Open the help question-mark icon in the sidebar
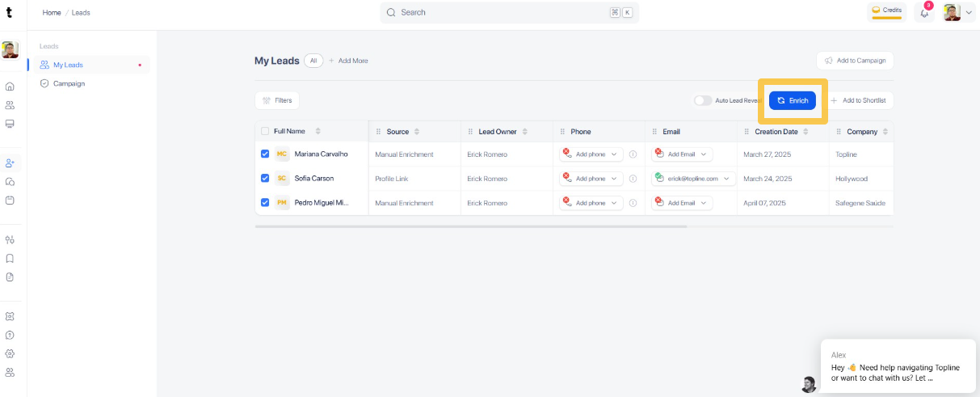Screen dimensions: 980x397 pos(10,335)
